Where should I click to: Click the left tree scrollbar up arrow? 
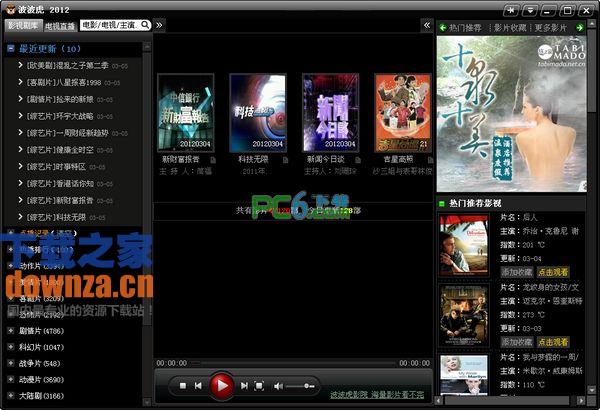147,47
